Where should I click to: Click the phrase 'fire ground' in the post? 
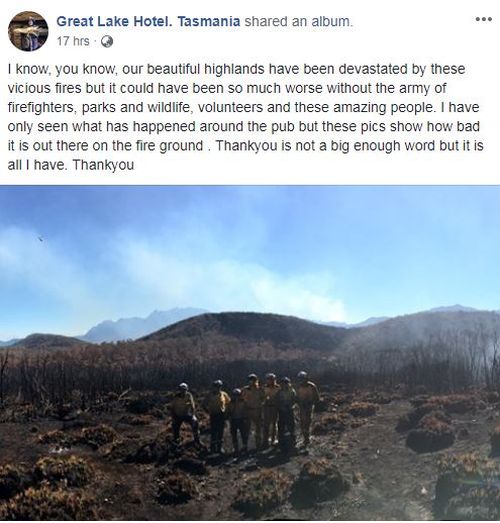point(168,146)
